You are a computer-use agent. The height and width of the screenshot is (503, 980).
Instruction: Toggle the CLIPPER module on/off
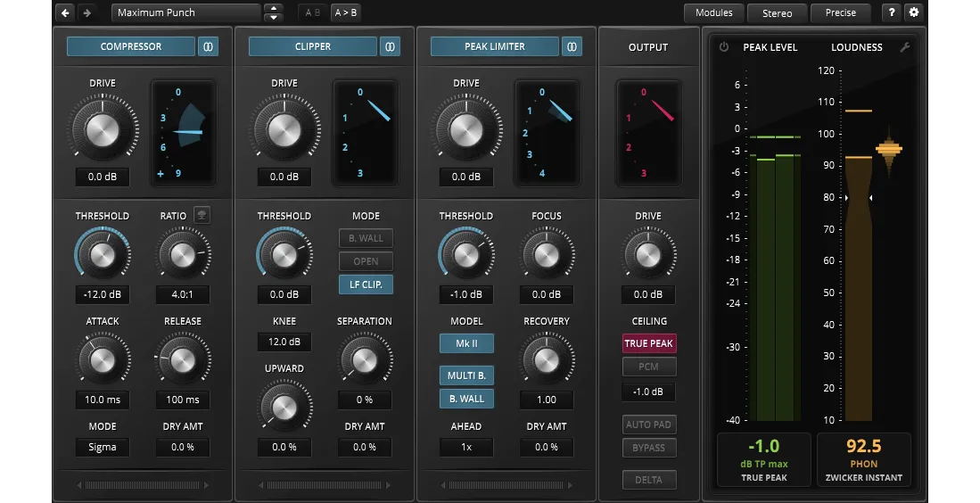coord(313,46)
